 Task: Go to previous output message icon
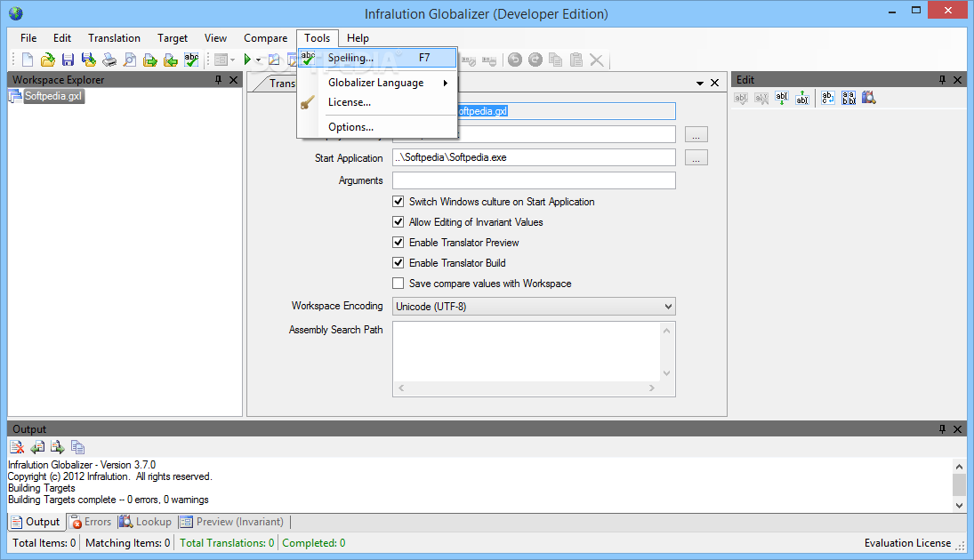tap(37, 447)
